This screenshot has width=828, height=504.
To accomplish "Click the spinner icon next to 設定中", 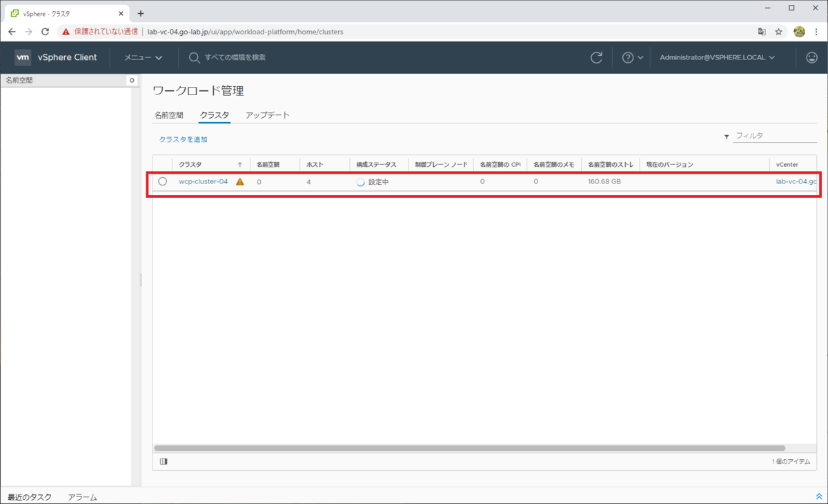I will [x=360, y=182].
